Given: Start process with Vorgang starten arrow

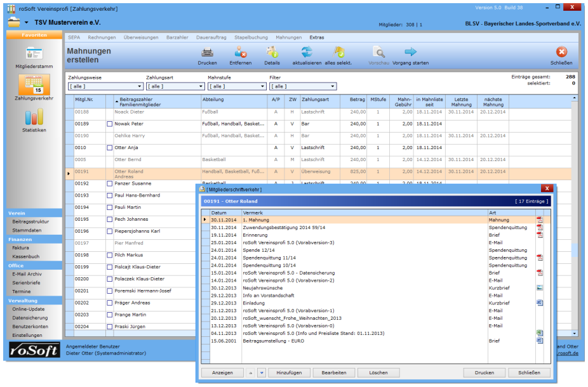Looking at the screenshot, I should tap(410, 53).
